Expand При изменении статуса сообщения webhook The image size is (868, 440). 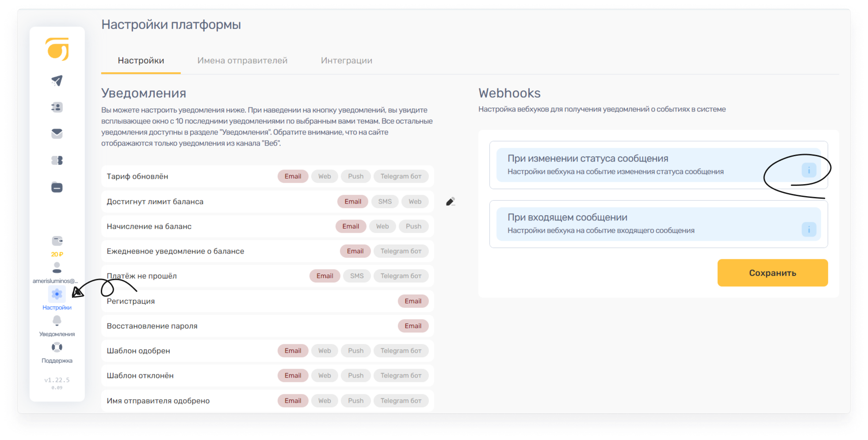point(658,165)
